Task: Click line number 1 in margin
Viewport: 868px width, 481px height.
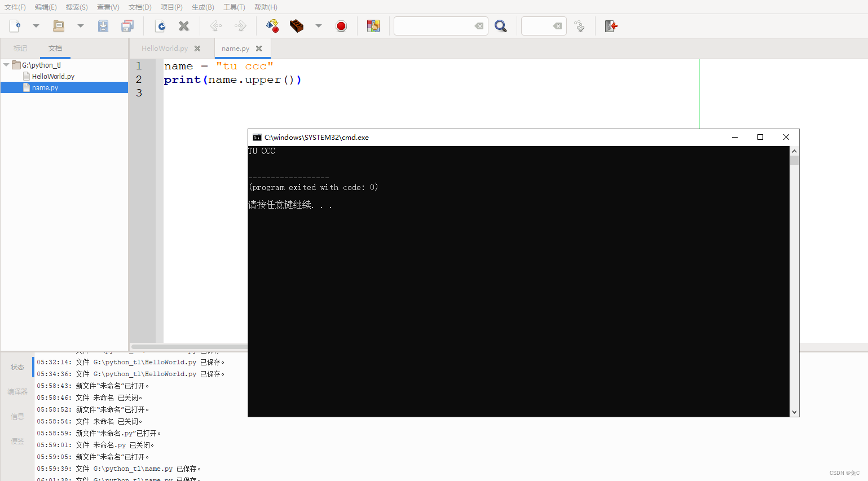Action: tap(139, 66)
